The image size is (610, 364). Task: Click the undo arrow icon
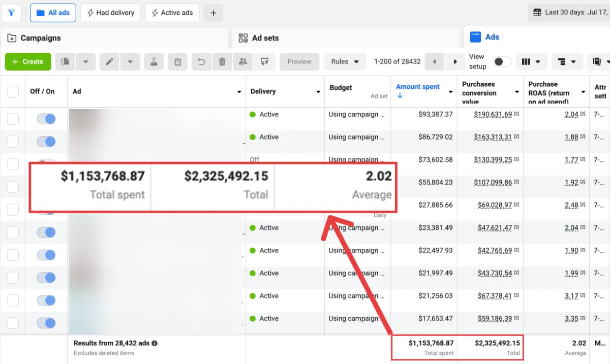(201, 62)
